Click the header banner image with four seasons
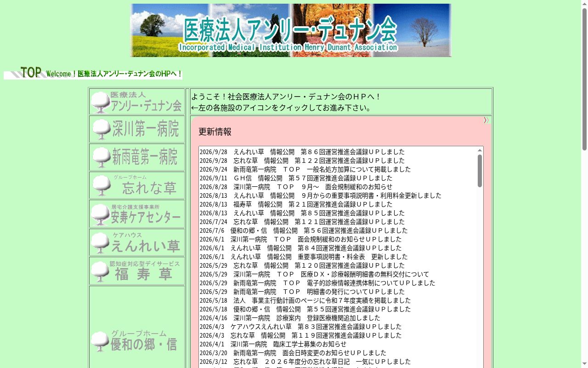The height and width of the screenshot is (368, 588). (291, 30)
